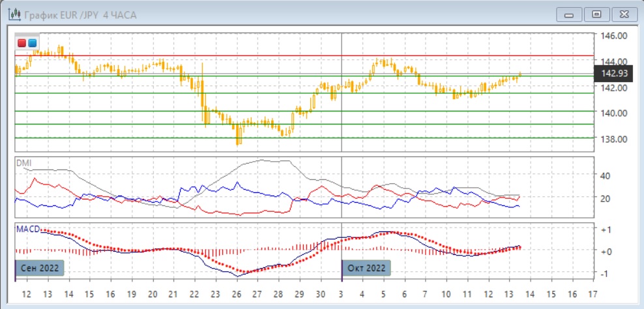Click the Сен 2022 month marker
Screen dimensions: 644x309
coord(39,267)
